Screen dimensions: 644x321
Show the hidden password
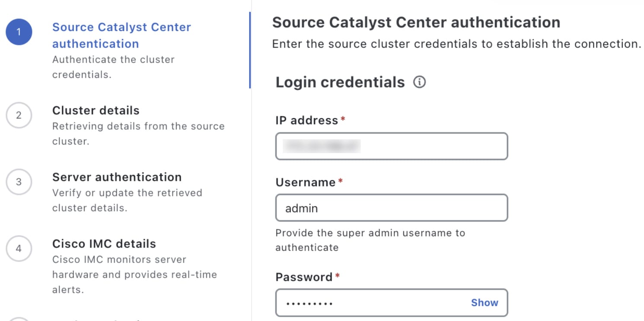click(x=484, y=303)
